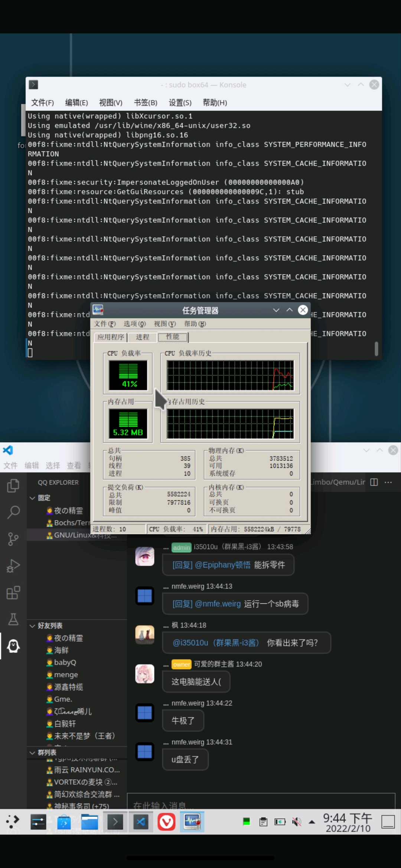Open message options for 你看出来了吗 message
The image size is (401, 868).
166,625
